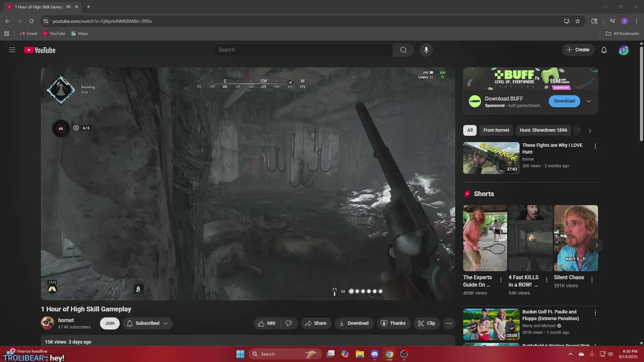The height and width of the screenshot is (362, 644).
Task: Open options for Bucket Golf video
Action: pyautogui.click(x=595, y=313)
